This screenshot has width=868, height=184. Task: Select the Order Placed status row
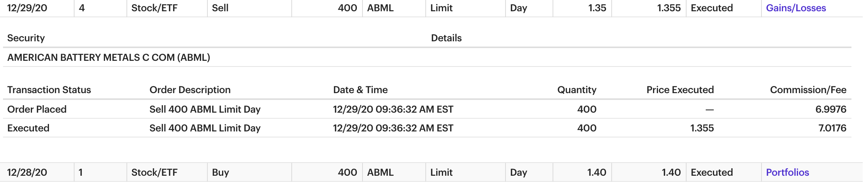[x=37, y=109]
